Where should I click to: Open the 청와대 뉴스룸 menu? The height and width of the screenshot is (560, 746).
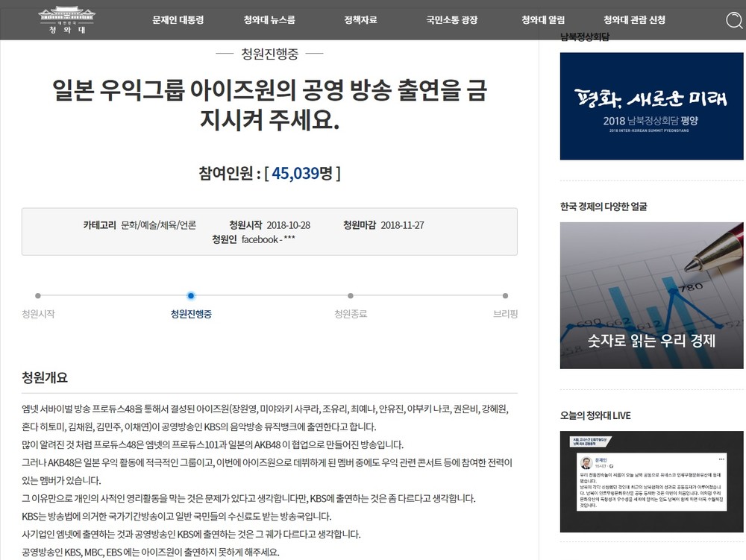[x=271, y=20]
